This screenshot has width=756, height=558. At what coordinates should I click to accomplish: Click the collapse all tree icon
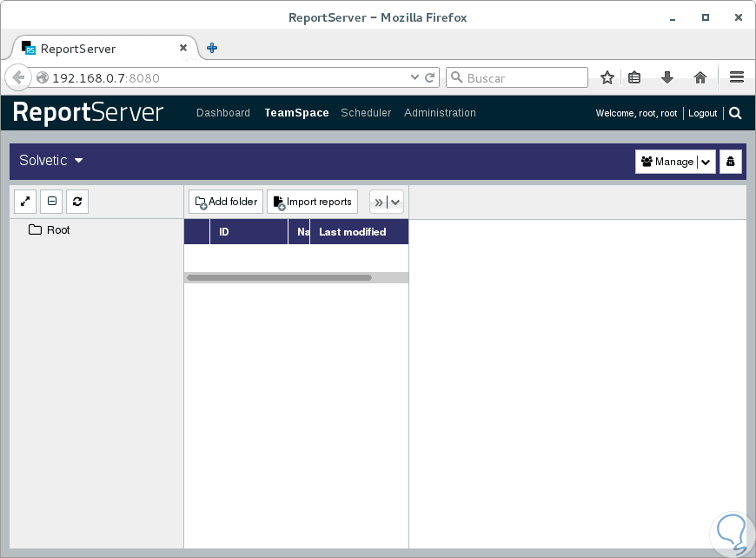pyautogui.click(x=51, y=201)
